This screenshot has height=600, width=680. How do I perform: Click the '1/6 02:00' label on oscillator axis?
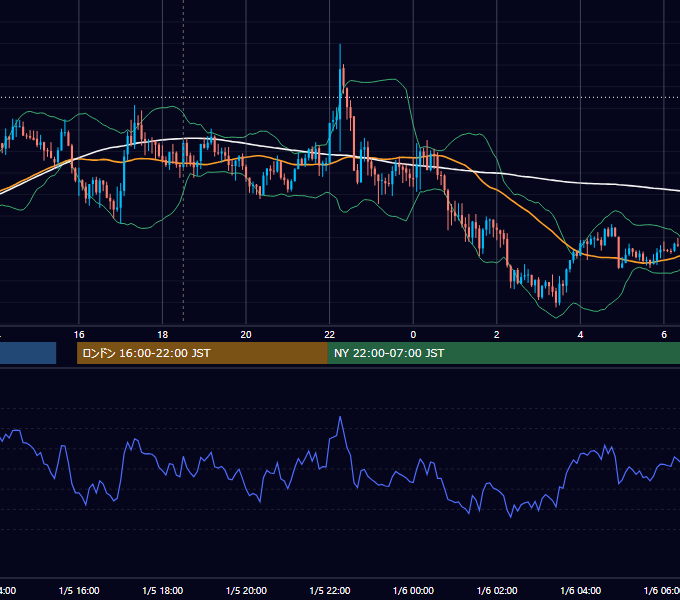tap(497, 590)
